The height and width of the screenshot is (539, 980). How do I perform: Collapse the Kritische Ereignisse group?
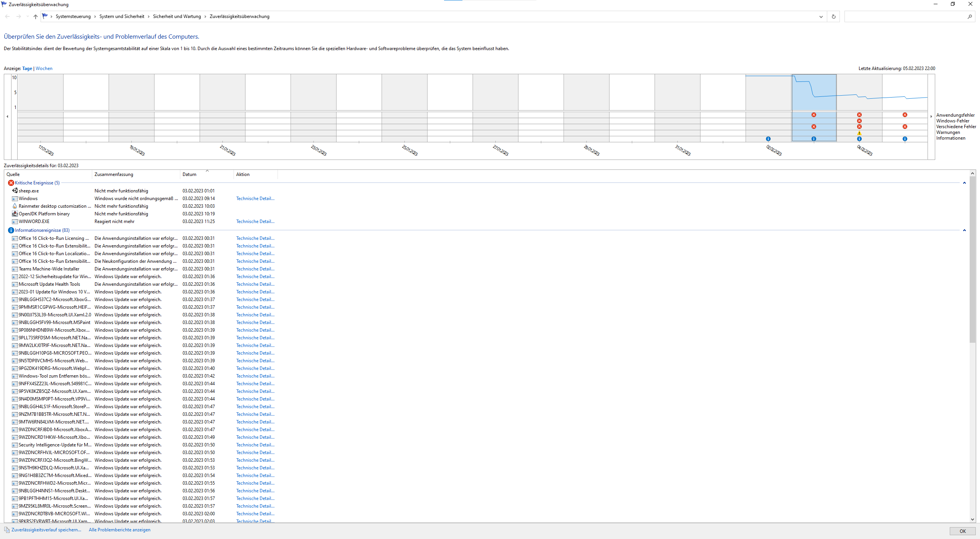pos(964,183)
